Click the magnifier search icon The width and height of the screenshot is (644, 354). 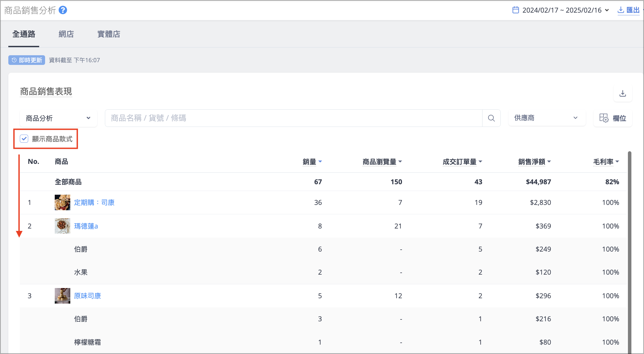(x=491, y=118)
